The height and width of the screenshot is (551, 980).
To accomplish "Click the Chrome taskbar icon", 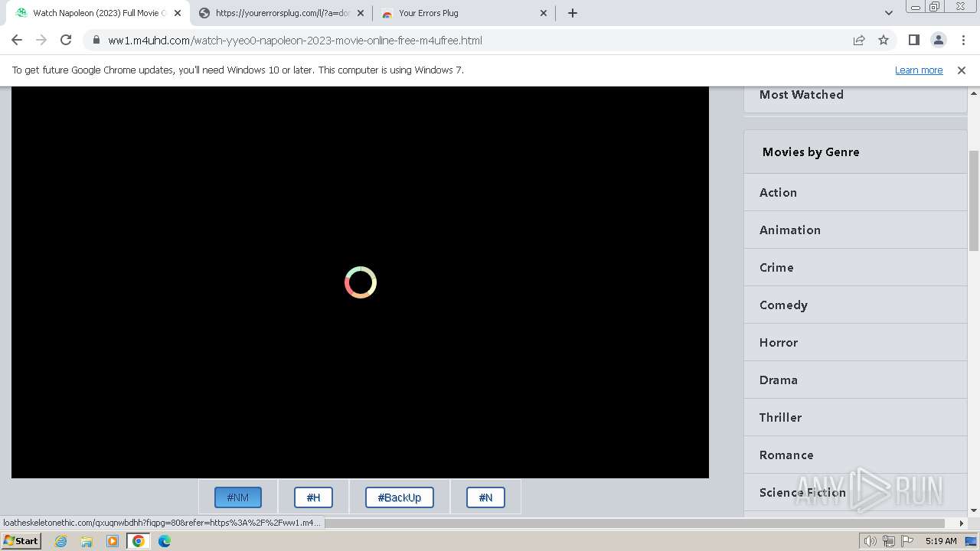I will point(139,541).
